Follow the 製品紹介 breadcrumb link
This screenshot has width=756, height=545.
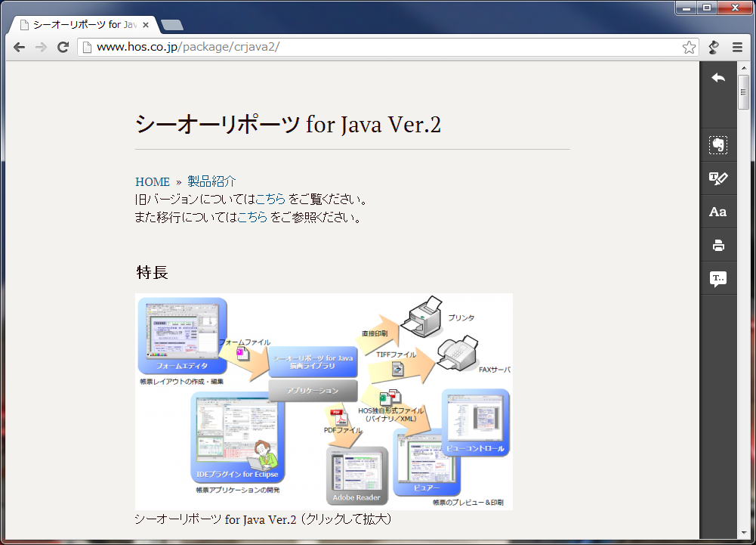click(211, 181)
